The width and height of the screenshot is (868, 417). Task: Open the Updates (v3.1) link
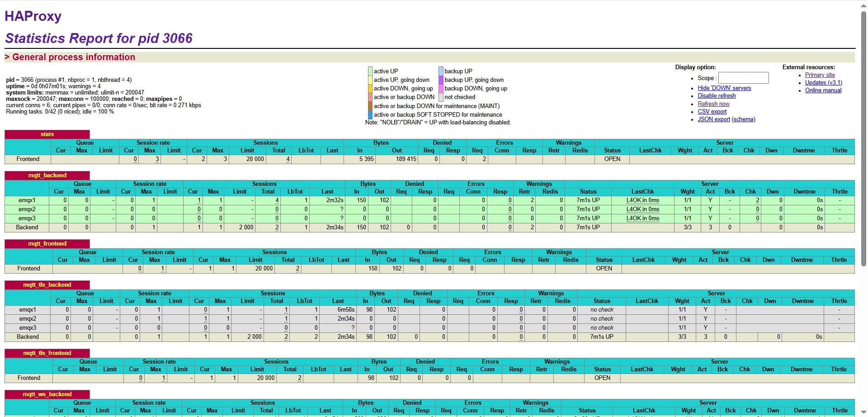click(x=823, y=83)
